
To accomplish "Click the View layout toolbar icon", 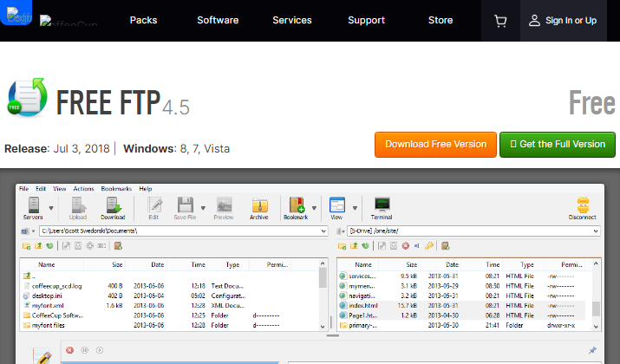I will tap(337, 208).
